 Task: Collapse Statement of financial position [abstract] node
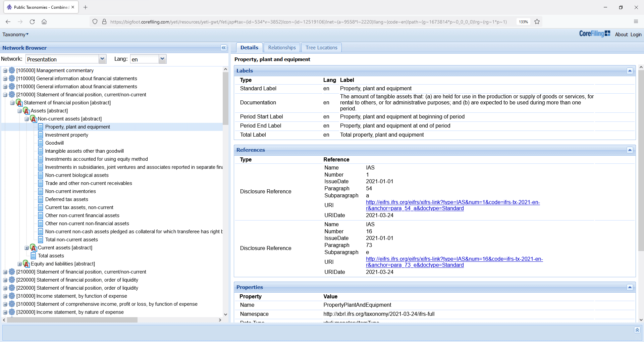point(12,103)
